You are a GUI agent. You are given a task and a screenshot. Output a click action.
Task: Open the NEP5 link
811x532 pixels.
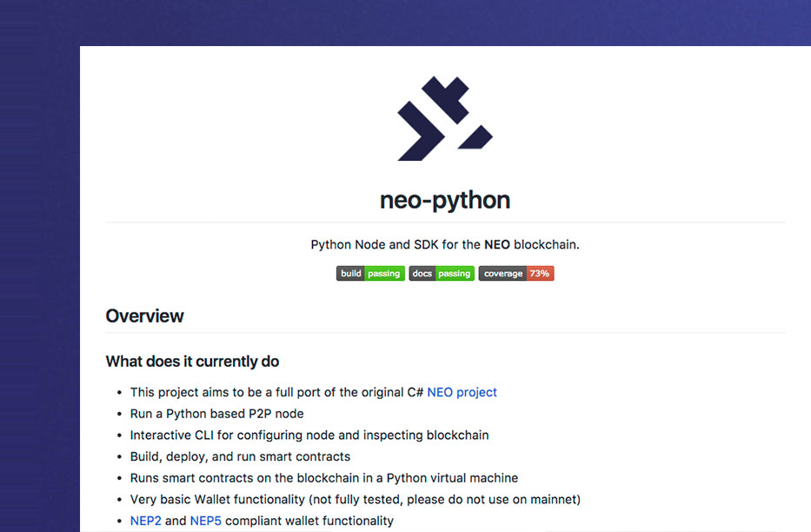205,521
